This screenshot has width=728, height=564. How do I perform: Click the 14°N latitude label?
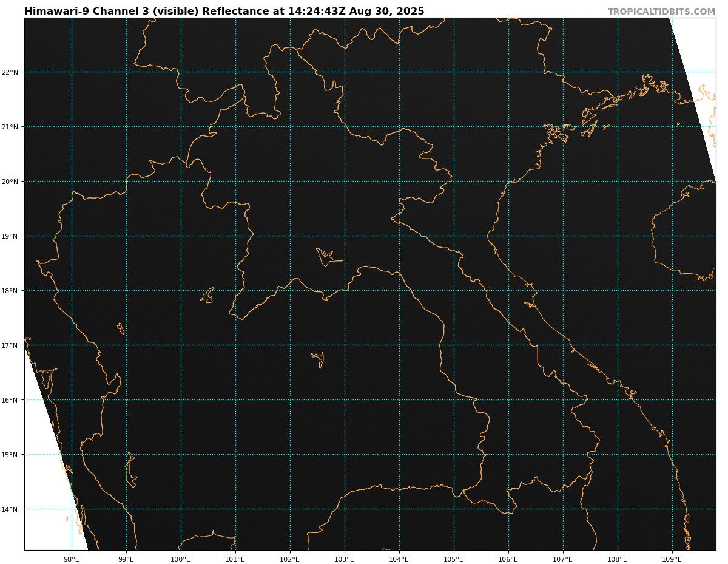(11, 509)
